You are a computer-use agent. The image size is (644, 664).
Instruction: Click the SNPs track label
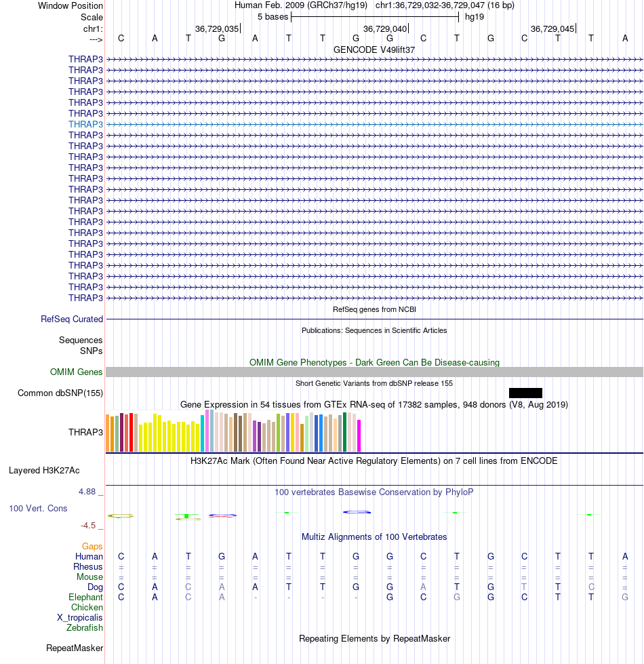click(x=91, y=351)
